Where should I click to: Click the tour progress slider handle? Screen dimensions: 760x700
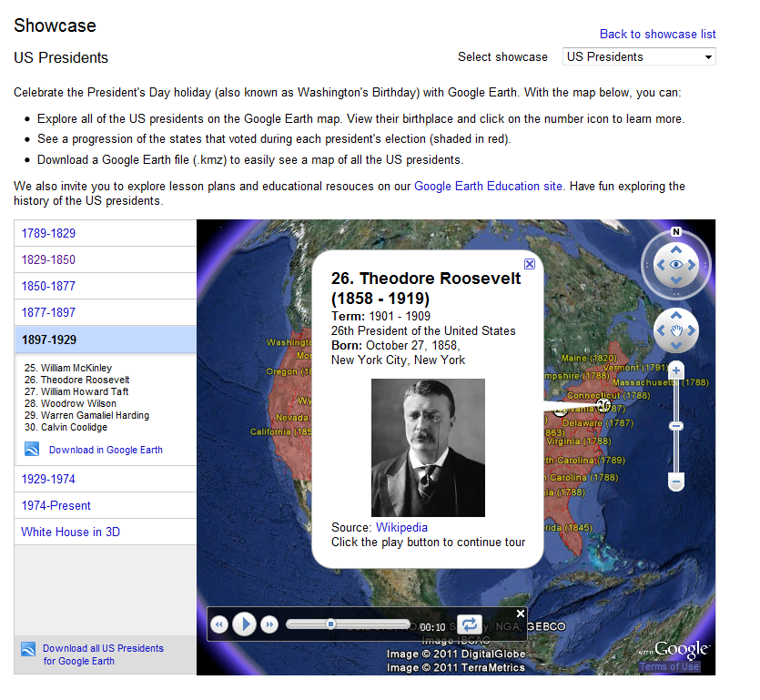pyautogui.click(x=330, y=624)
